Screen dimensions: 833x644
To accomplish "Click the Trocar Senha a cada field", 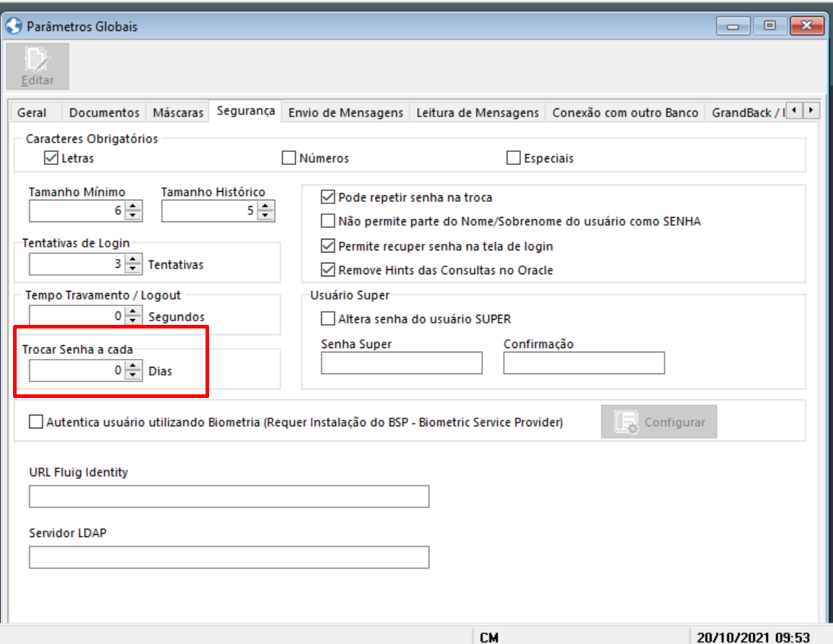I will coord(77,370).
